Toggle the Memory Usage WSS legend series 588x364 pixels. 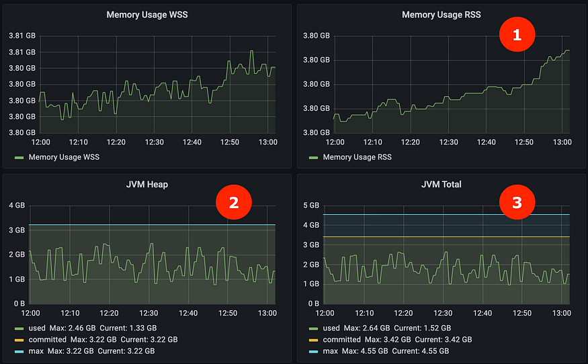(x=64, y=157)
